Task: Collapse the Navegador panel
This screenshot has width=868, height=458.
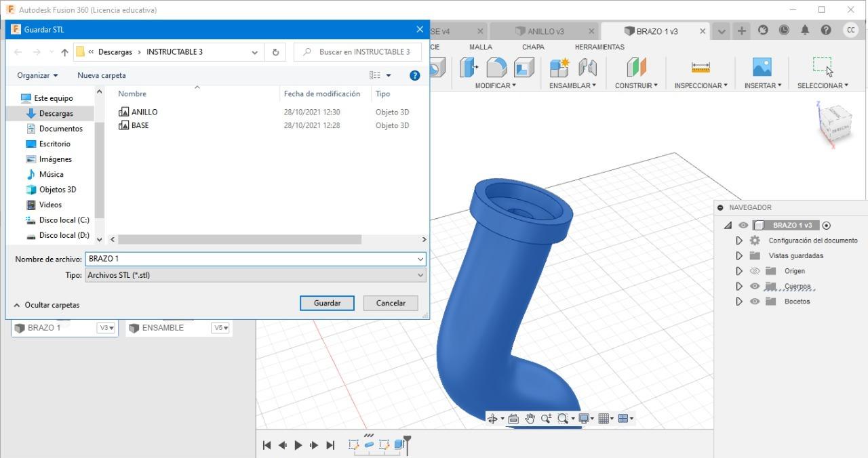Action: click(721, 208)
